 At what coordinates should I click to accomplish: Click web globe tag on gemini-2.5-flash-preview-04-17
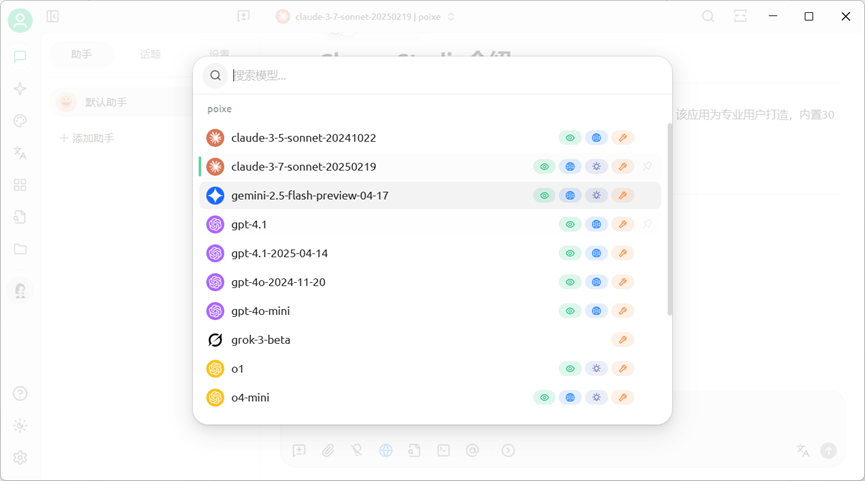570,195
